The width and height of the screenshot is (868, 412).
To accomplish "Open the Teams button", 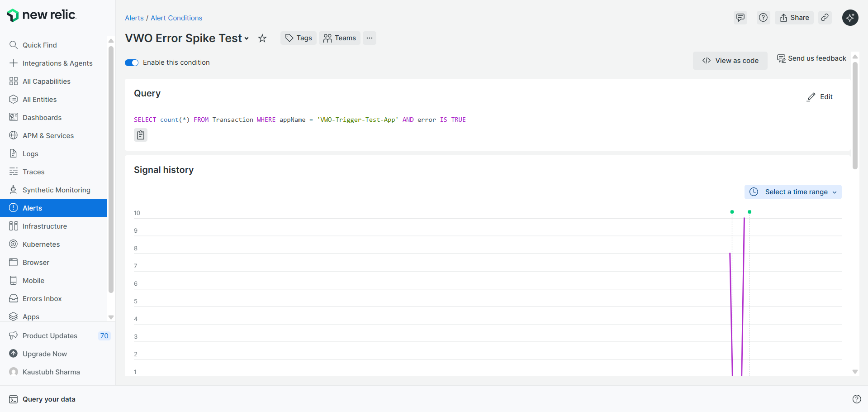I will [340, 38].
